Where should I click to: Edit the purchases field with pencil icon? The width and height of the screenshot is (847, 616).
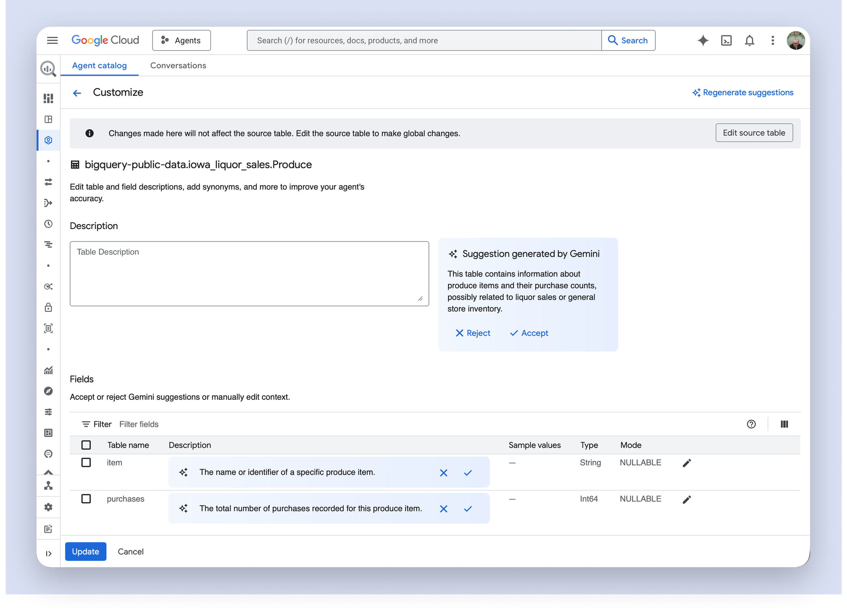click(x=687, y=499)
